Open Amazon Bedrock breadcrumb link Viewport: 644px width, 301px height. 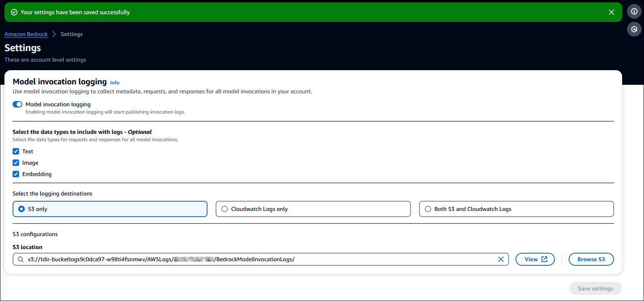(x=26, y=34)
